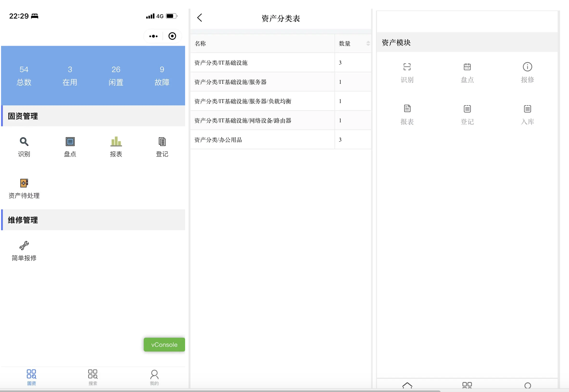Click the 22:29 clock in status bar
Viewport: 569px width, 392px height.
pos(19,16)
